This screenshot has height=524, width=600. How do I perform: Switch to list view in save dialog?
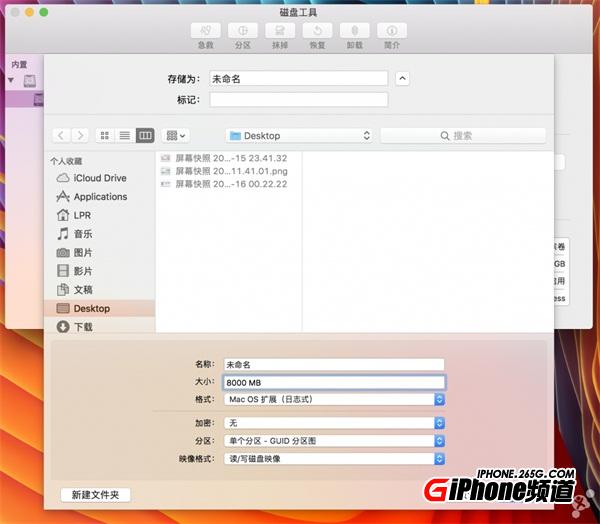pyautogui.click(x=125, y=135)
